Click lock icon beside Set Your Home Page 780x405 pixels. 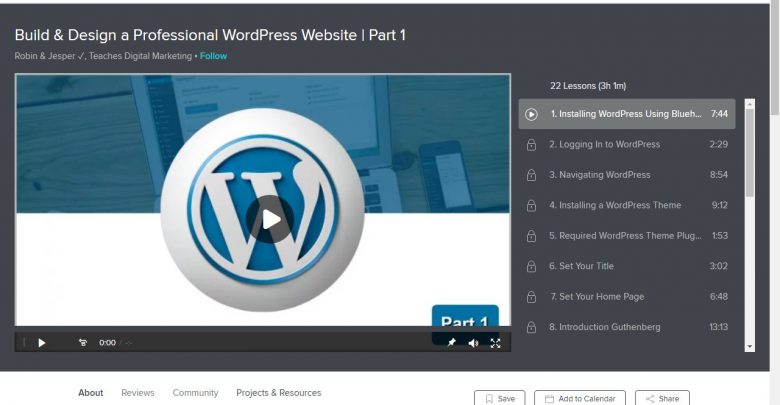531,297
